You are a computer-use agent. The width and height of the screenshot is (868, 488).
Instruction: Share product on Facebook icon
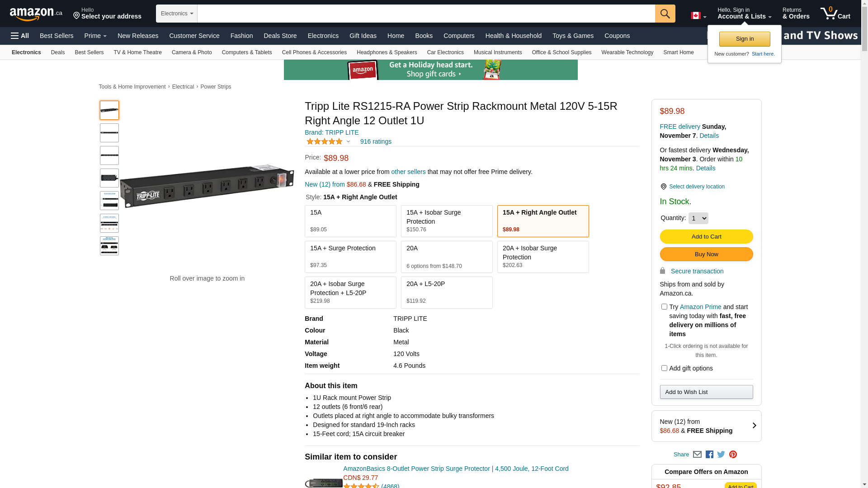coord(709,455)
